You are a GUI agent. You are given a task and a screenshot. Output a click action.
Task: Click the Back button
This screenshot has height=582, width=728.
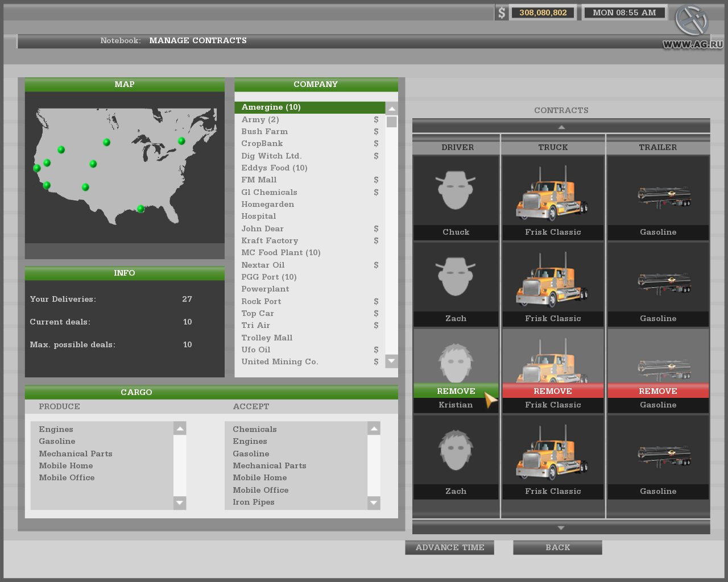(x=557, y=547)
